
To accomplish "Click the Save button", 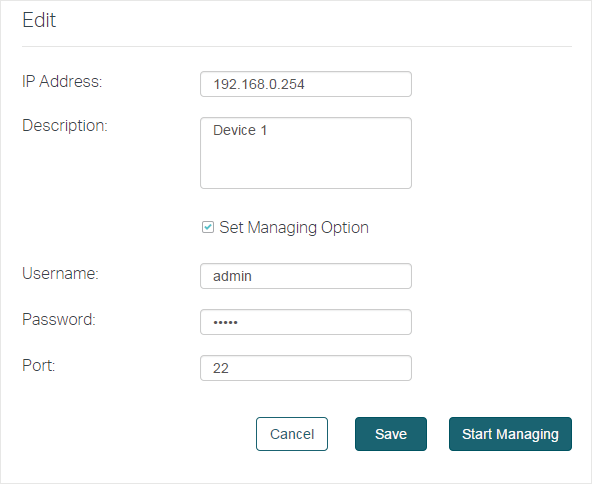I will (391, 434).
